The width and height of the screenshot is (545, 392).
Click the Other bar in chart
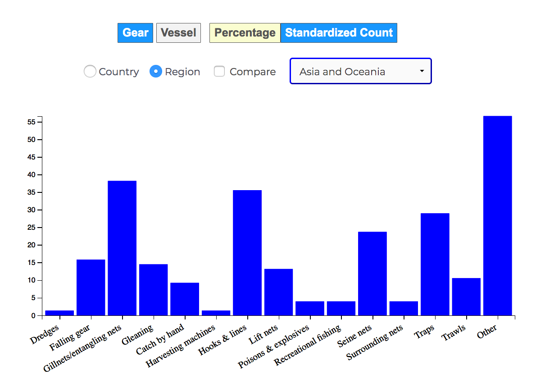click(x=497, y=216)
